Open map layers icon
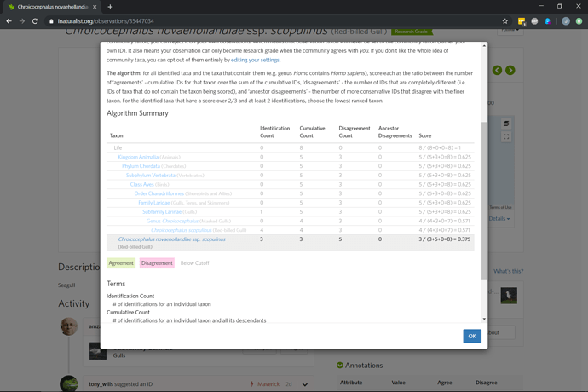Screen dimensions: 588x392 506,124
